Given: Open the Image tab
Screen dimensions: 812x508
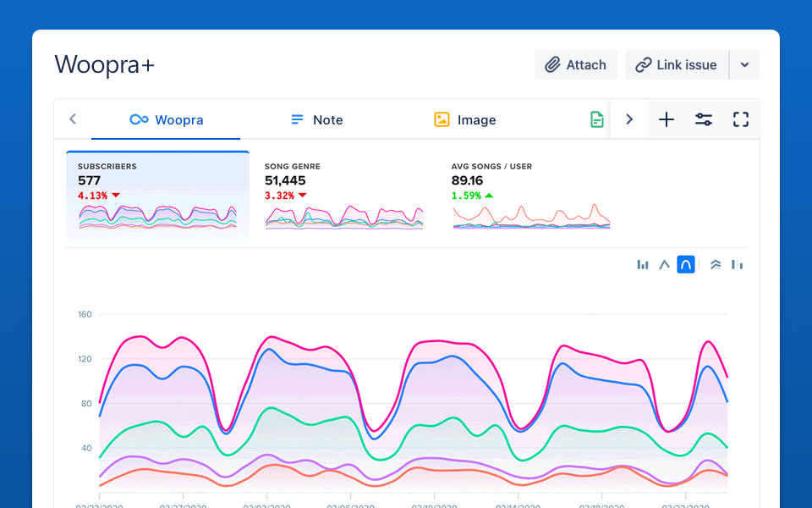Looking at the screenshot, I should coord(464,120).
